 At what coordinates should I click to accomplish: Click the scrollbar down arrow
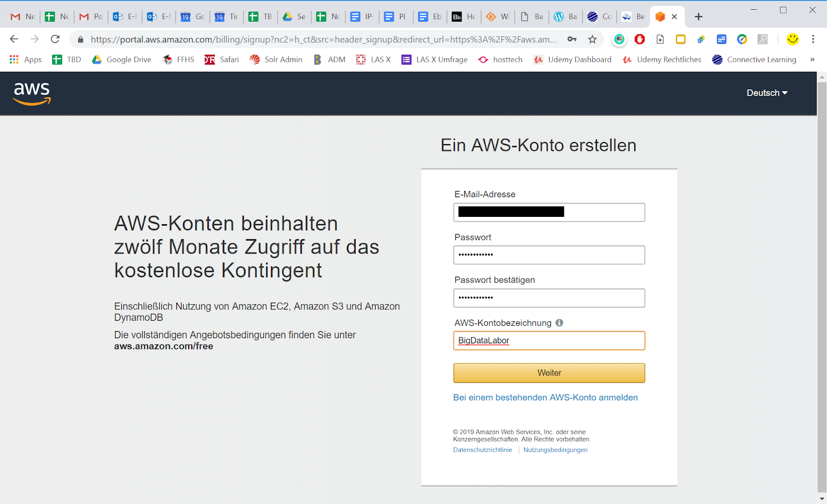pos(822,499)
